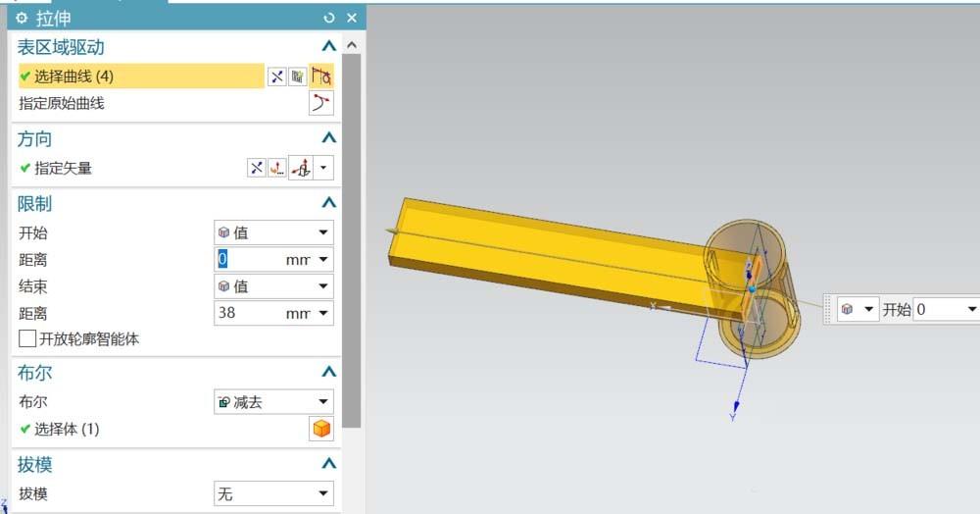The width and height of the screenshot is (980, 514).
Task: Click the curve rule icon beside 选择曲线
Action: click(321, 77)
